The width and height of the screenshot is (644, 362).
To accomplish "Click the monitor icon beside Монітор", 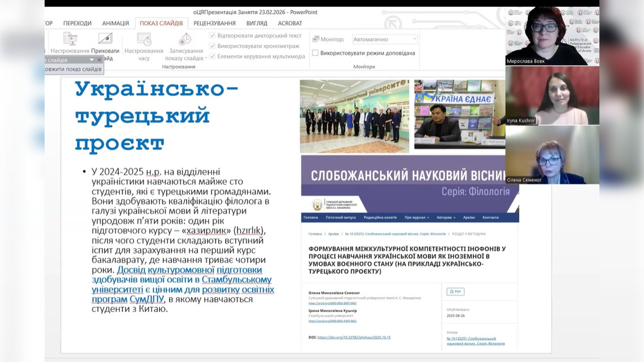I will [x=316, y=39].
